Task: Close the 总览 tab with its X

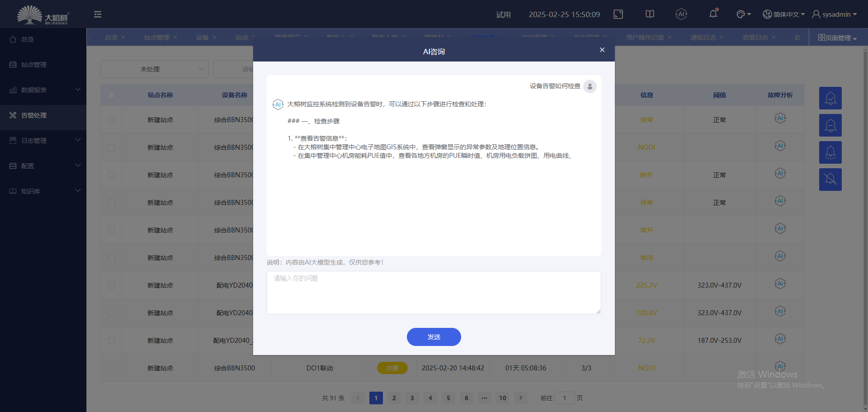Action: tap(123, 37)
